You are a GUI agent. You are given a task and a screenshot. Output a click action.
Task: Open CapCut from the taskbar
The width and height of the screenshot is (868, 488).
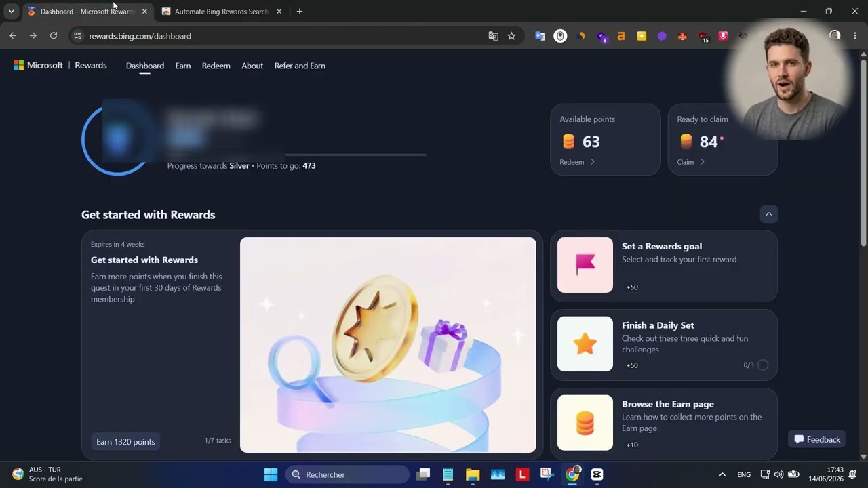click(x=597, y=474)
